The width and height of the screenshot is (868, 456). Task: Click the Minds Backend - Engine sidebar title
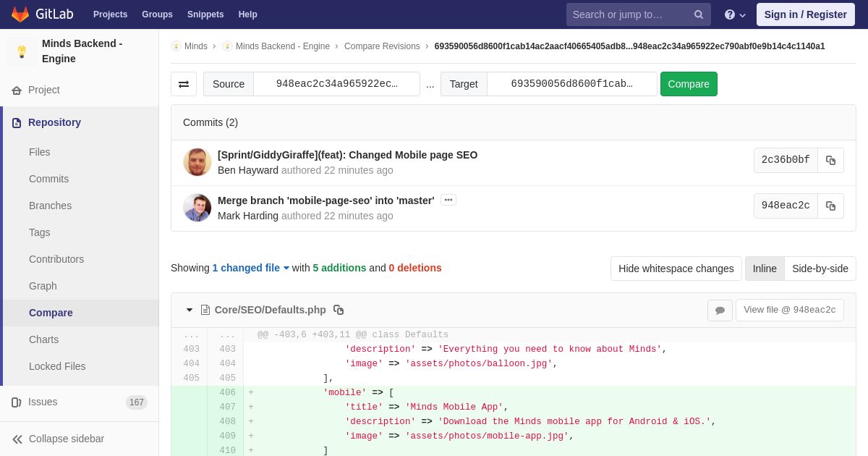tap(82, 51)
